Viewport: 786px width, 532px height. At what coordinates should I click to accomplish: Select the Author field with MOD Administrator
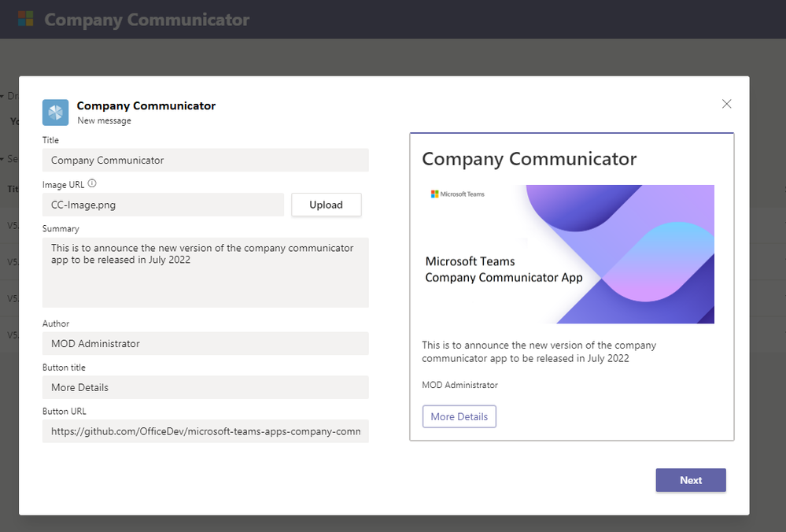(x=205, y=343)
